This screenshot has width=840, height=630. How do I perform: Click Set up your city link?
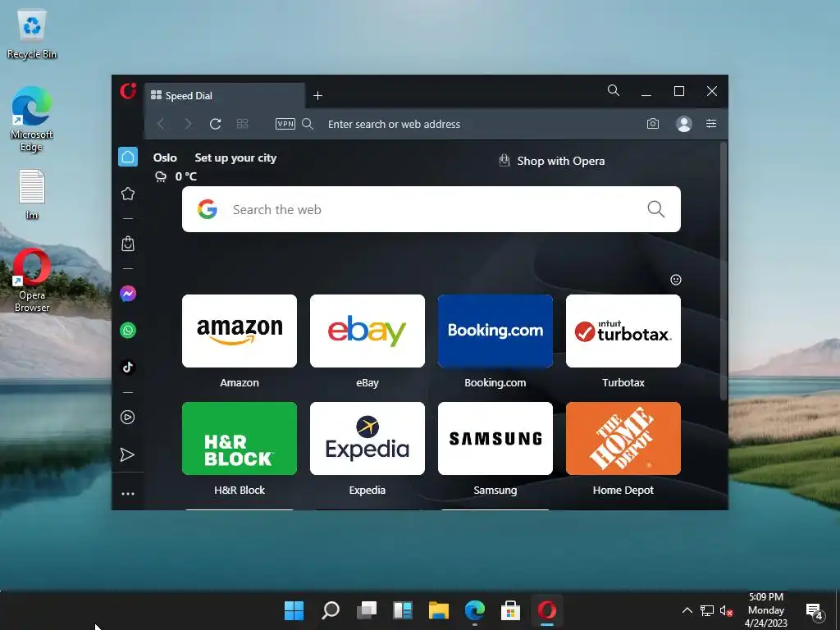235,157
